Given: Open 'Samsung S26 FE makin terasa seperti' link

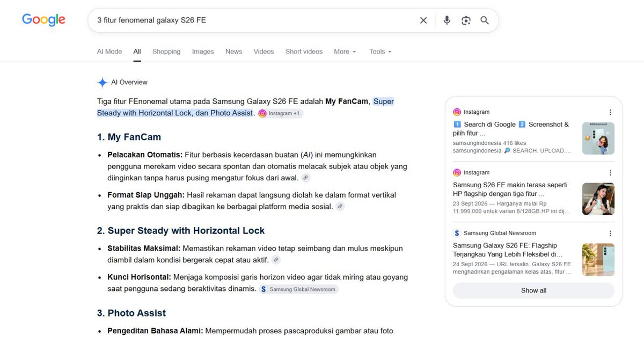Looking at the screenshot, I should pyautogui.click(x=510, y=189).
